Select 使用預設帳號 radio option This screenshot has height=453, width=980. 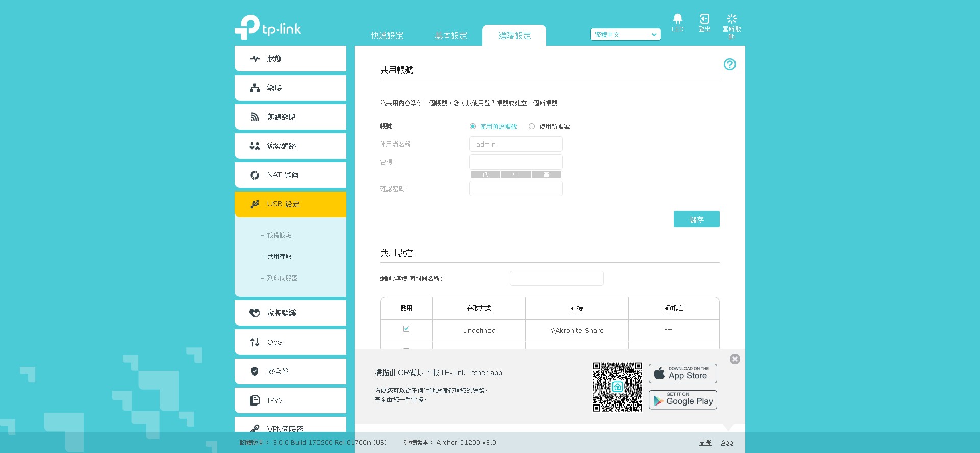[473, 126]
